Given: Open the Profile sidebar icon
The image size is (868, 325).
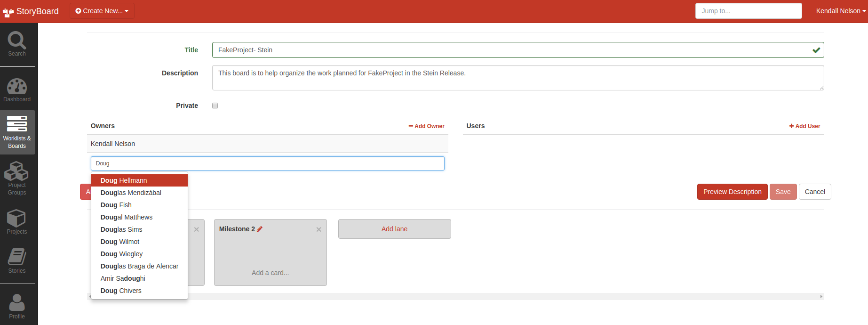Looking at the screenshot, I should coord(17,306).
